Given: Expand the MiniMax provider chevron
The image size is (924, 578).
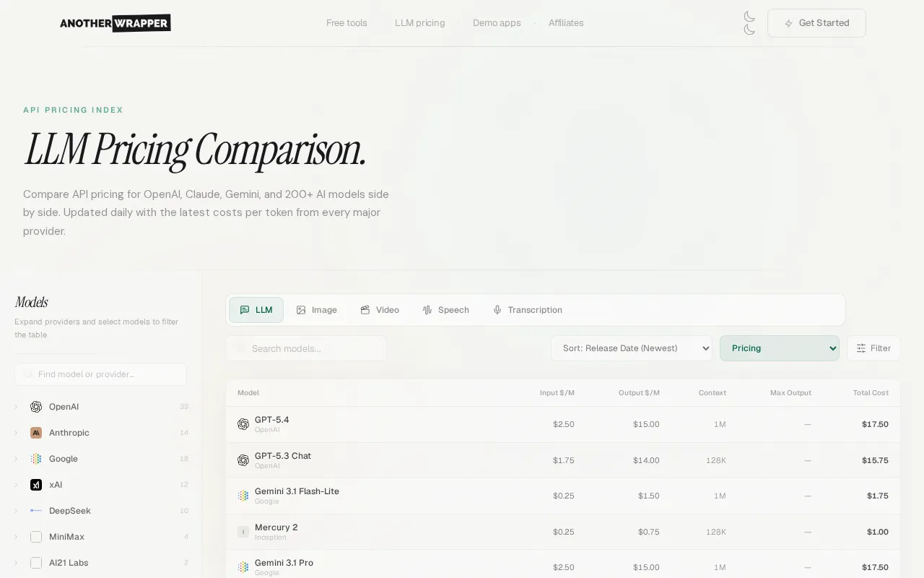Looking at the screenshot, I should [16, 537].
